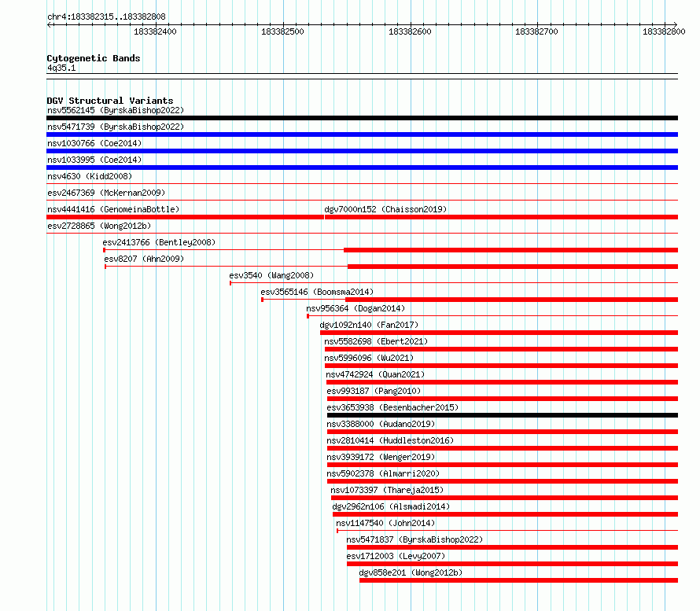Click the red nsv5996096 variant bar
The height and width of the screenshot is (611, 700).
click(501, 366)
